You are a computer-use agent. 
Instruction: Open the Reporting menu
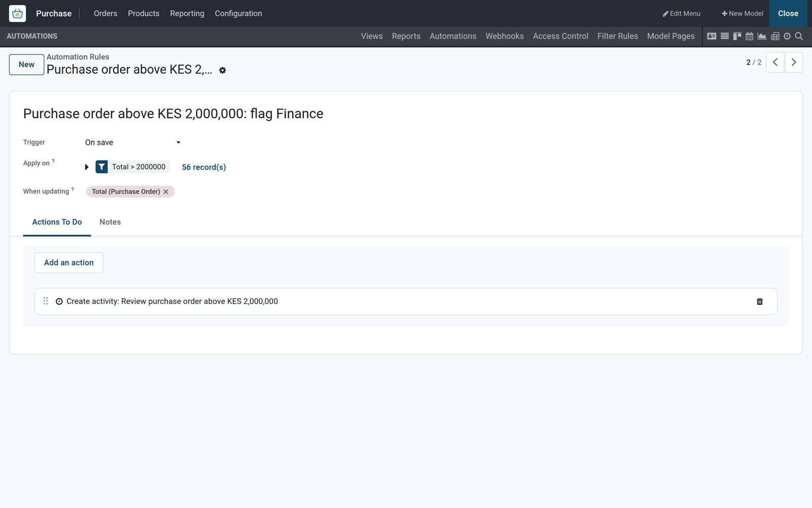click(187, 14)
